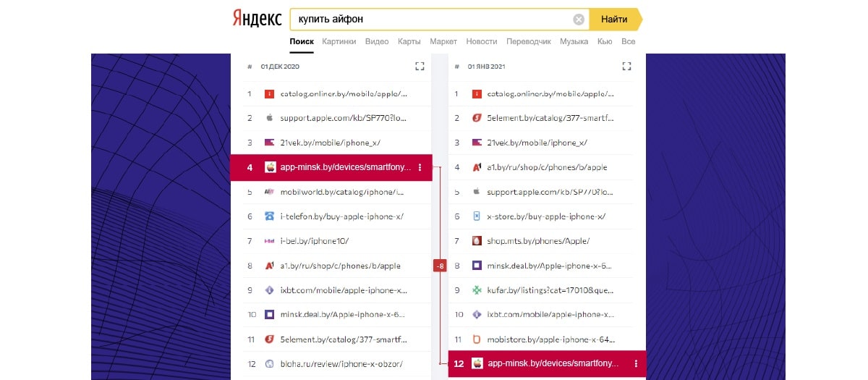This screenshot has width=868, height=380.
Task: Open mobilworld.by/catalog/iphone link
Action: (343, 192)
